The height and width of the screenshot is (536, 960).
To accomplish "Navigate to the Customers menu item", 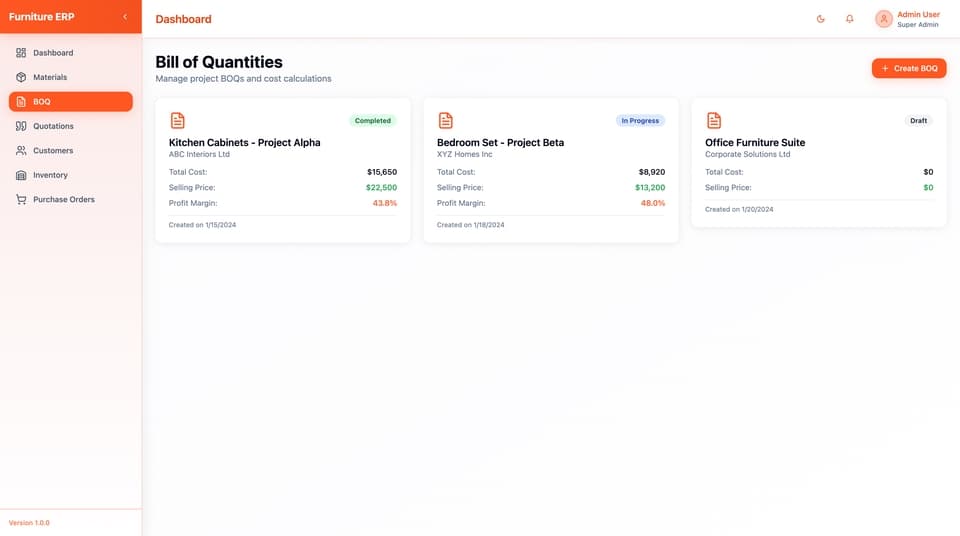I will [70, 151].
